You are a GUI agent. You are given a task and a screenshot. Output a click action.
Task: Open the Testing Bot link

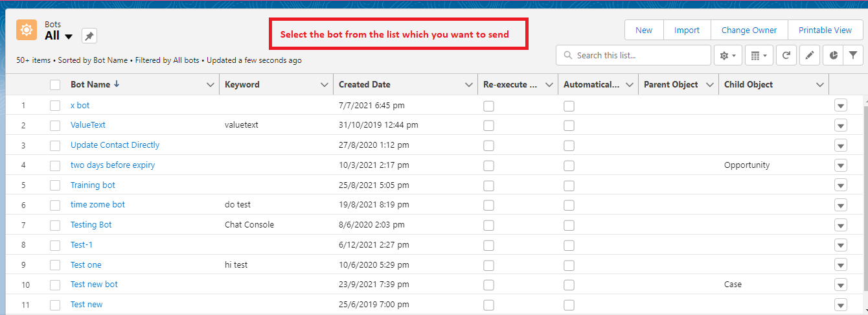(x=91, y=225)
